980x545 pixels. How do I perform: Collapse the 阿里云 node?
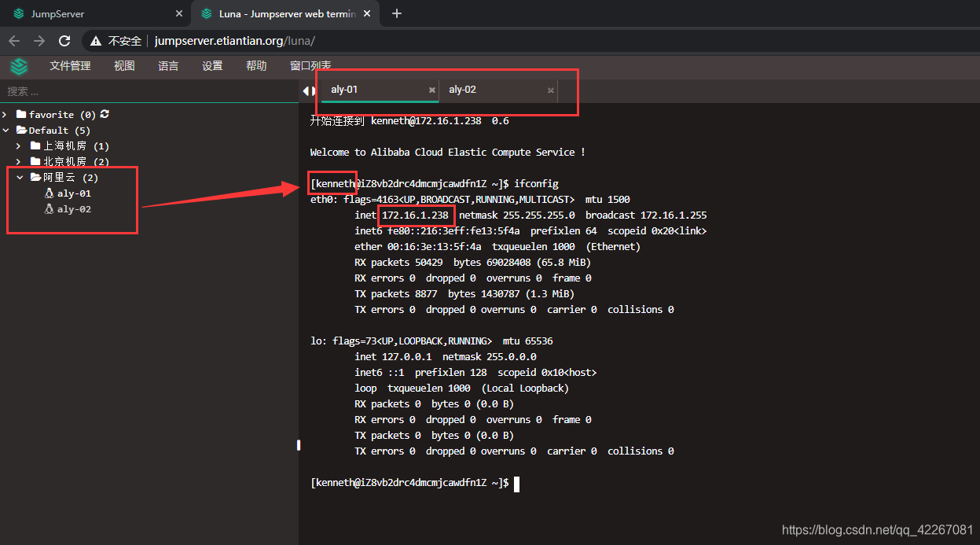(20, 177)
